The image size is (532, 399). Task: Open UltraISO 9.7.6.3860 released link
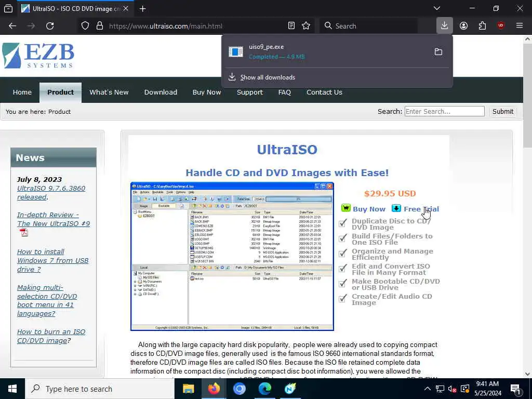pyautogui.click(x=51, y=192)
